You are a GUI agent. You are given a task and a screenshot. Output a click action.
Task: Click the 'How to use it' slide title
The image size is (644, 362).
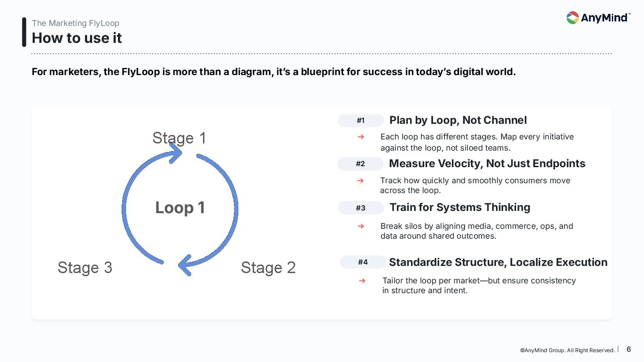(x=77, y=38)
